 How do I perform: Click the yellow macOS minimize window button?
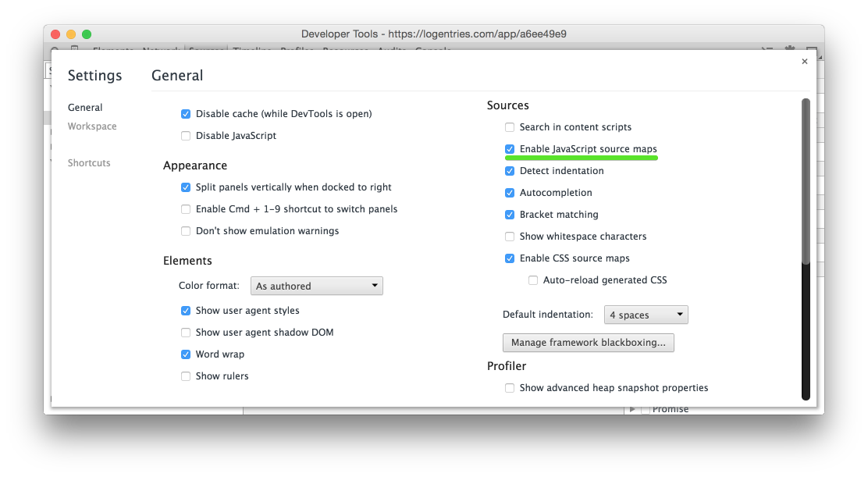(71, 34)
